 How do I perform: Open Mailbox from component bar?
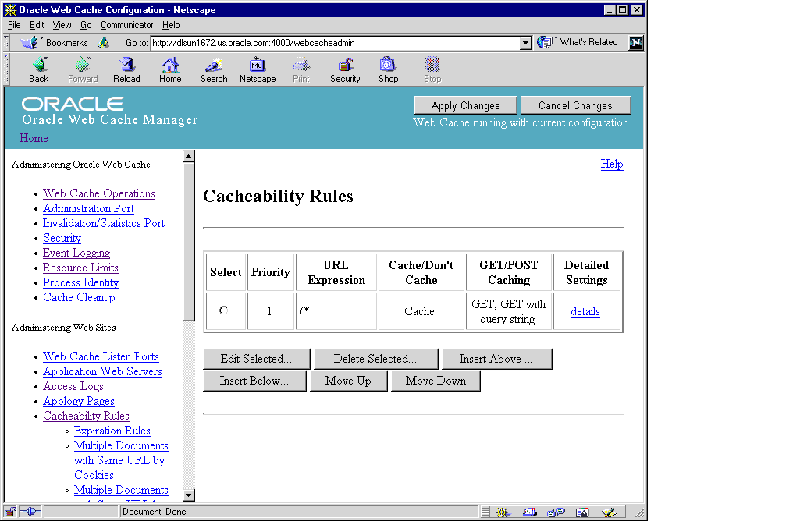pos(529,512)
